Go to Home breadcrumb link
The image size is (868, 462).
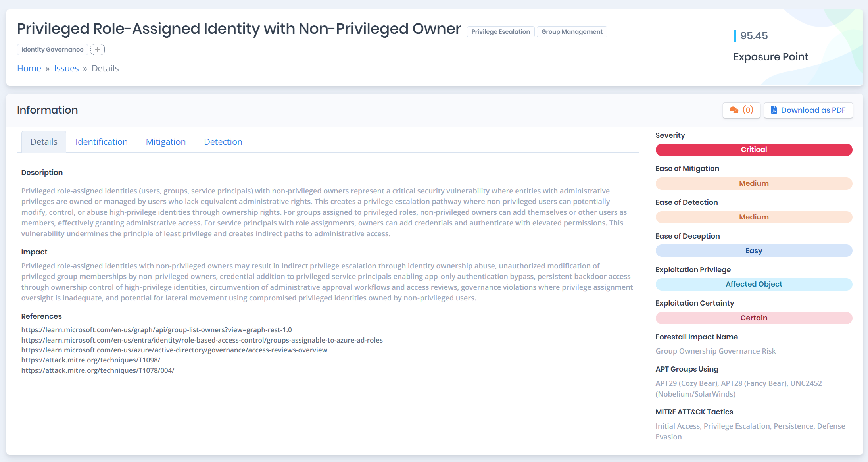(x=29, y=68)
